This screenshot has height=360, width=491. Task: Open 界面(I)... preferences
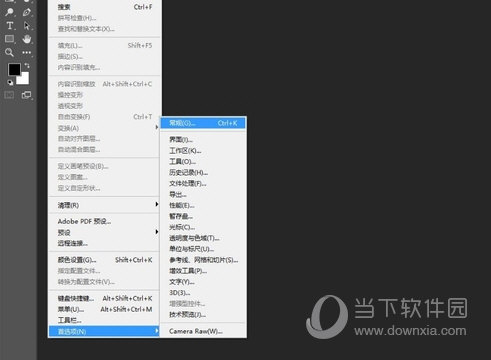point(203,140)
